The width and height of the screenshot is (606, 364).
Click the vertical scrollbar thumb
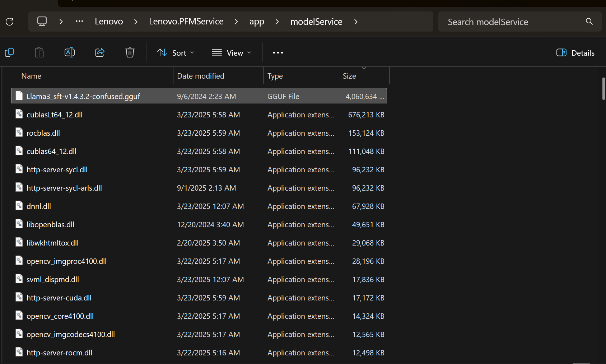click(x=603, y=88)
